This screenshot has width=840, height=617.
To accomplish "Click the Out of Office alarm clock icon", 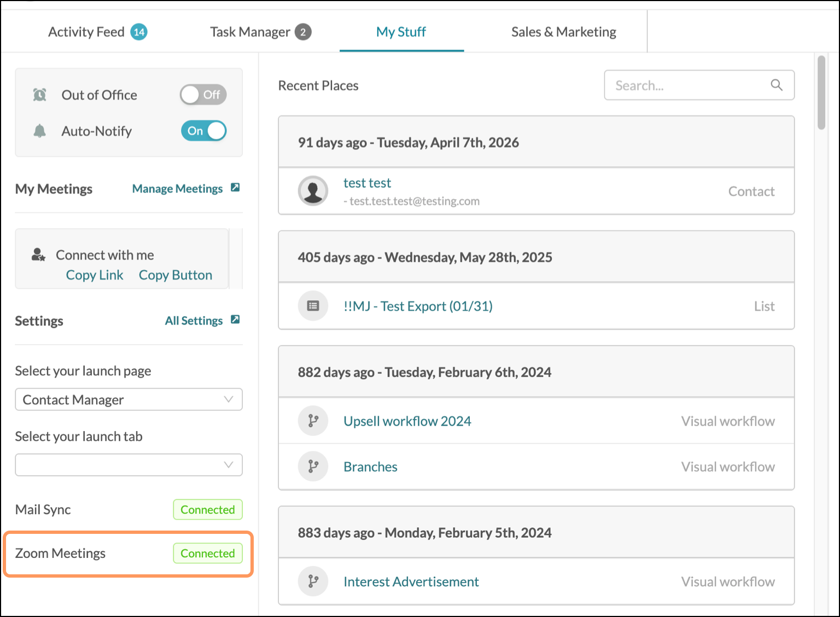I will point(40,95).
